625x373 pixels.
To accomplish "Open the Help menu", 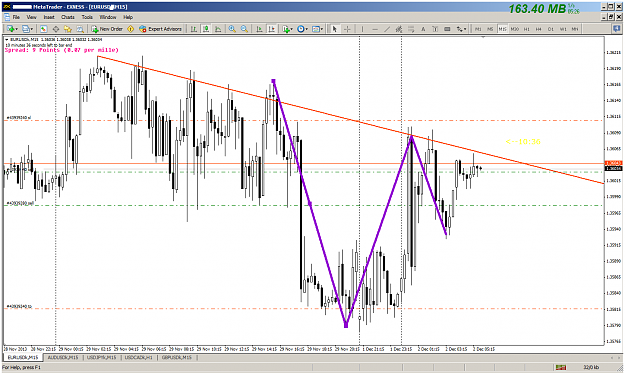I will (x=128, y=17).
